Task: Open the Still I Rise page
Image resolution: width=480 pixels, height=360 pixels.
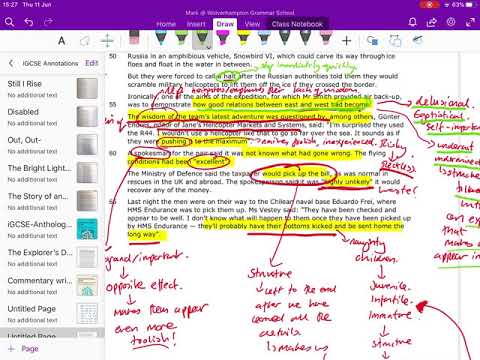Action: point(52,88)
